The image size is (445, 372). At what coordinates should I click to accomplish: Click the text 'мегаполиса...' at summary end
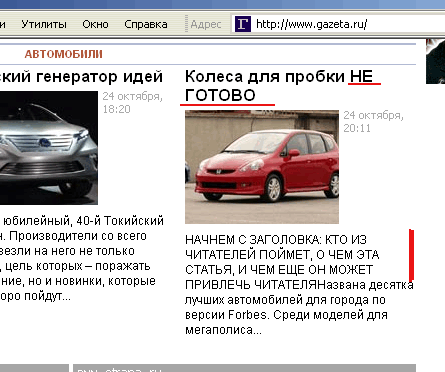pyautogui.click(x=223, y=330)
